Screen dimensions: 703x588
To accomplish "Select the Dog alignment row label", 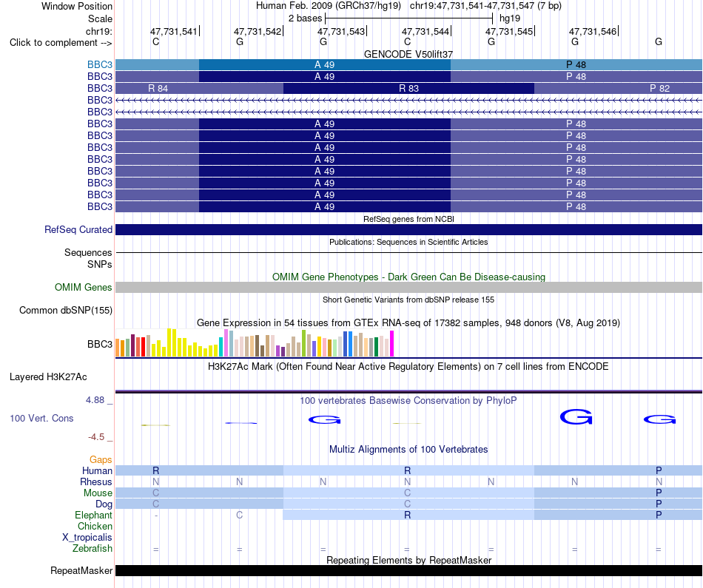I will (104, 504).
